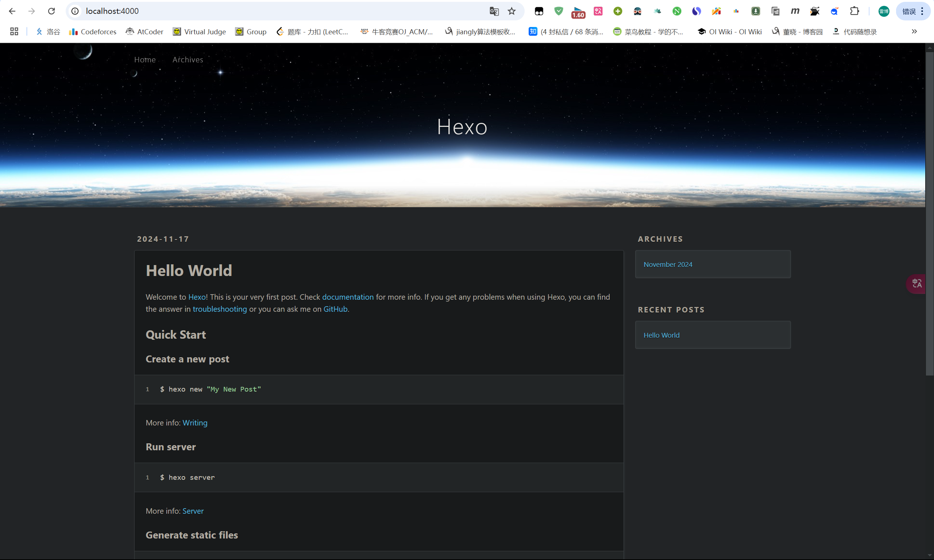Screen dimensions: 934x560
Task: Open Archives in the blog navigation
Action: coord(188,60)
